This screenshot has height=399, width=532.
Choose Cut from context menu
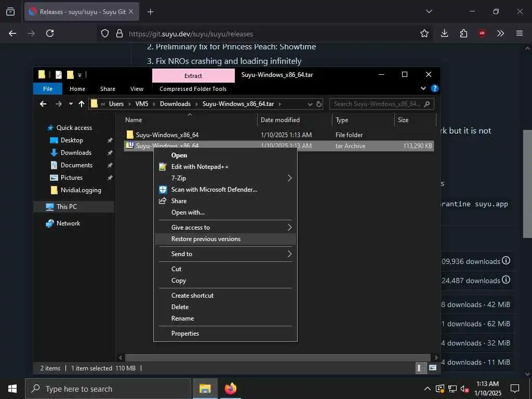225,269
